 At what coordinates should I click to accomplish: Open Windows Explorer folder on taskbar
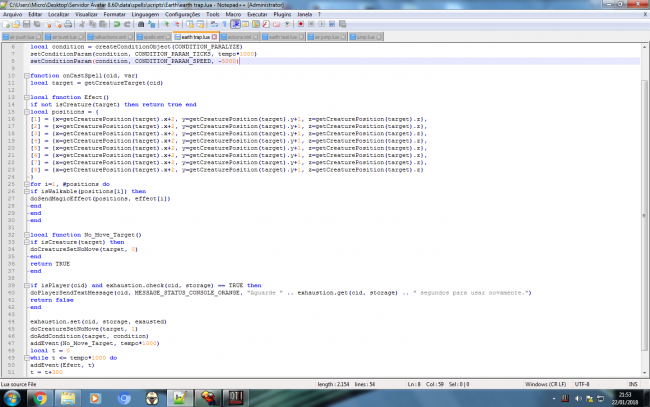pyautogui.click(x=68, y=398)
